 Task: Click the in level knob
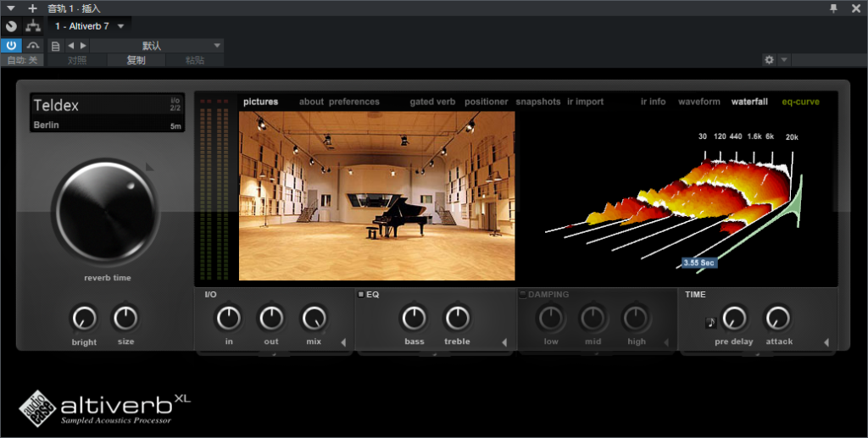point(229,318)
